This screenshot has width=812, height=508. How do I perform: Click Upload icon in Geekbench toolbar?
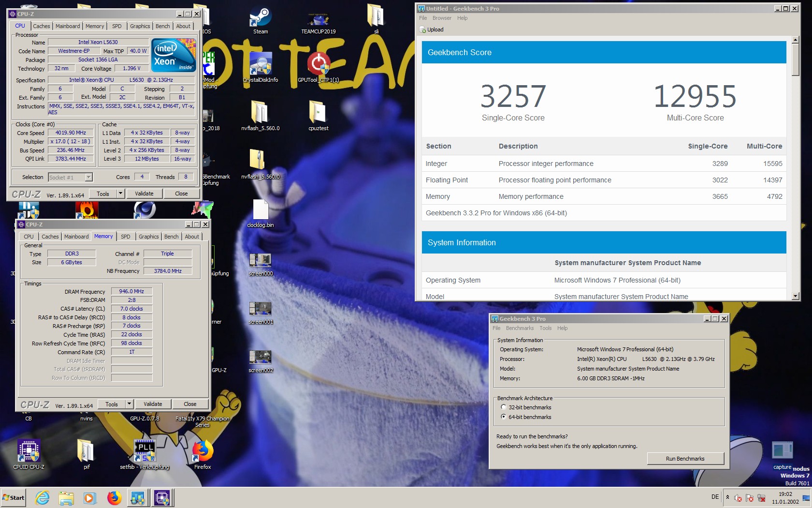(x=422, y=30)
